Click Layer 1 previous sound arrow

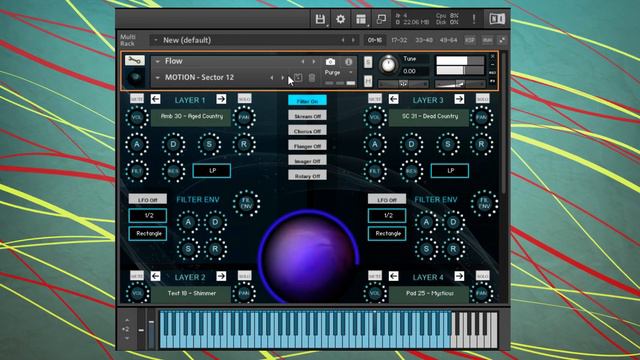tap(156, 99)
